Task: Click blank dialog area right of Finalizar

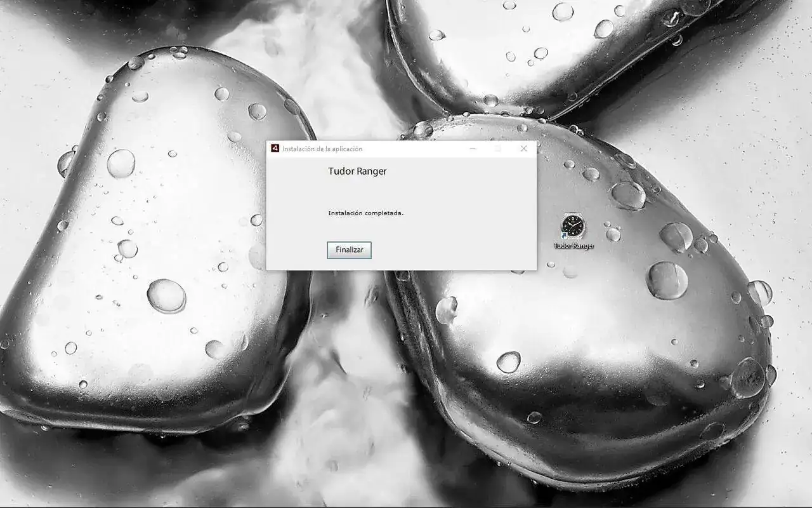Action: [450, 250]
